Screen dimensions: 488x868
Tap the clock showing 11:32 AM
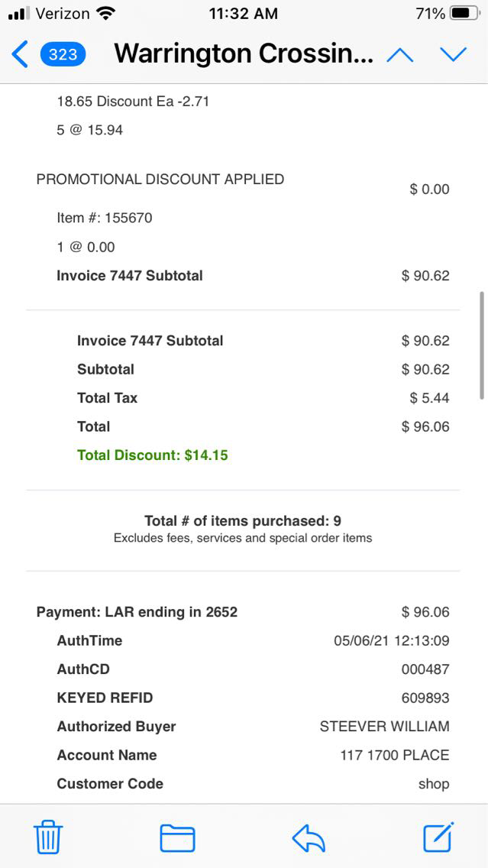tap(243, 14)
